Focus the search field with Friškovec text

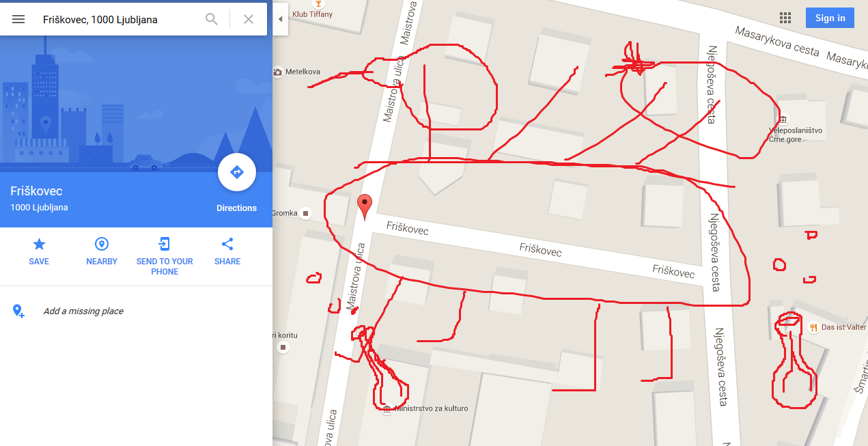tap(120, 20)
